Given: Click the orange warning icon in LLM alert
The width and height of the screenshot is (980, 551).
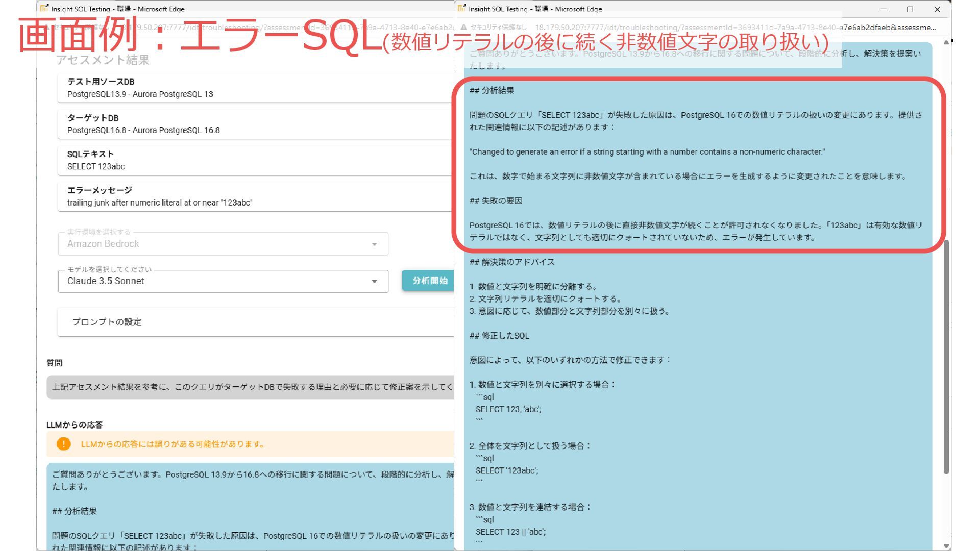Looking at the screenshot, I should (x=63, y=444).
